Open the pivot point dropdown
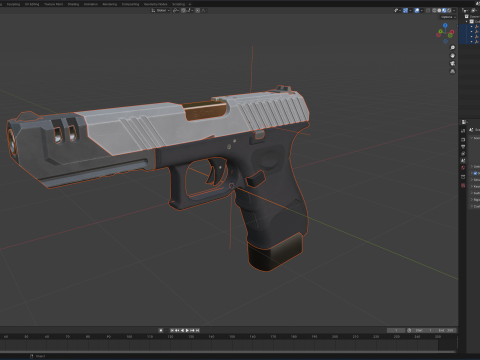The width and height of the screenshot is (480, 360). [176, 10]
